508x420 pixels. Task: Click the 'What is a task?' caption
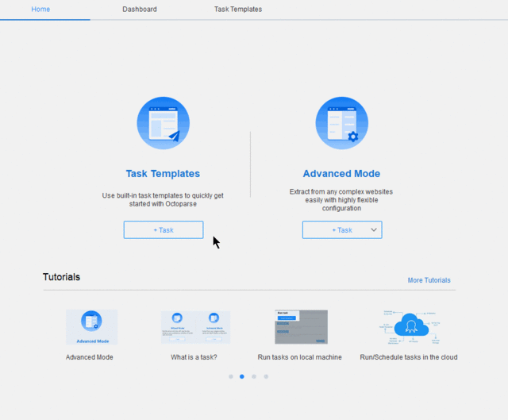pyautogui.click(x=194, y=357)
